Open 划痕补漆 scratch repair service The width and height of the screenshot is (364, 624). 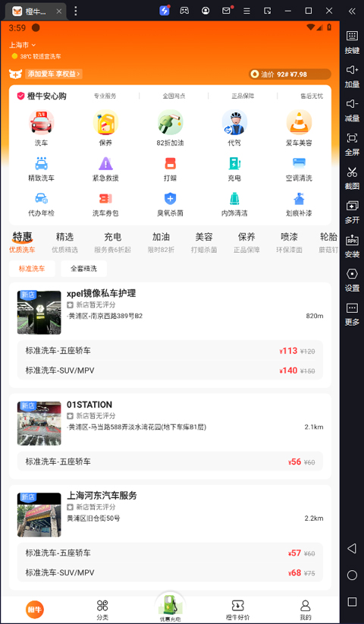point(299,204)
